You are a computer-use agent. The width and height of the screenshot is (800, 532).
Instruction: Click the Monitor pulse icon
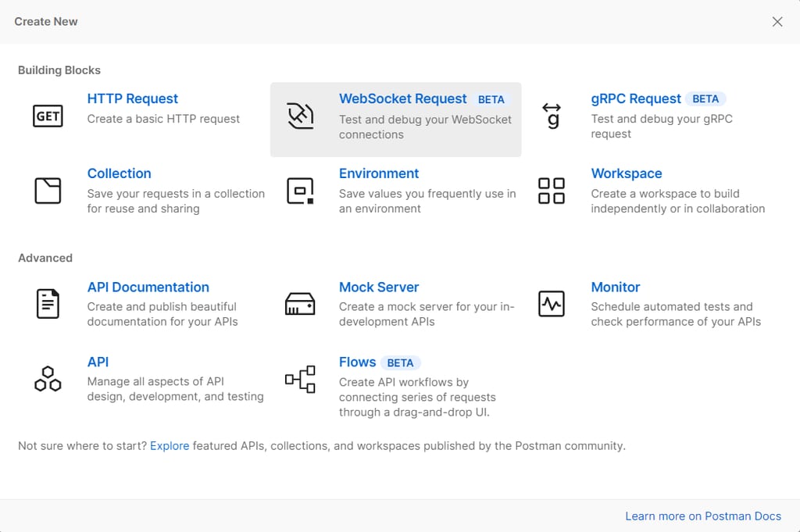click(552, 304)
